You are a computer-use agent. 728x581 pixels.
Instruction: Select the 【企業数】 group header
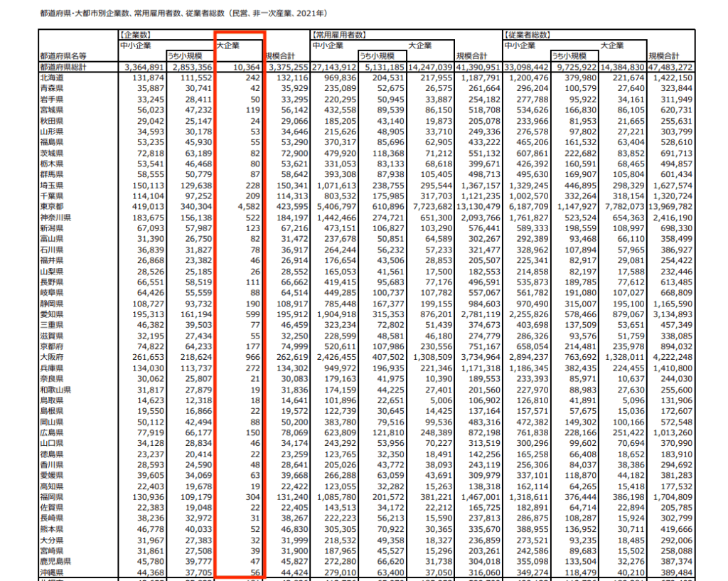136,35
